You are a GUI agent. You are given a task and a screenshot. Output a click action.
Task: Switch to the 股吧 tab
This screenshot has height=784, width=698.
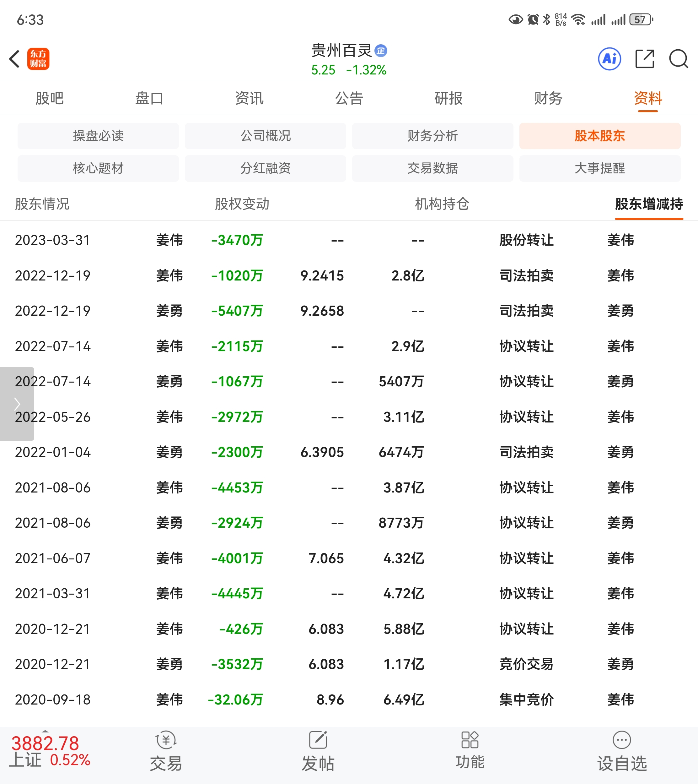(x=50, y=98)
